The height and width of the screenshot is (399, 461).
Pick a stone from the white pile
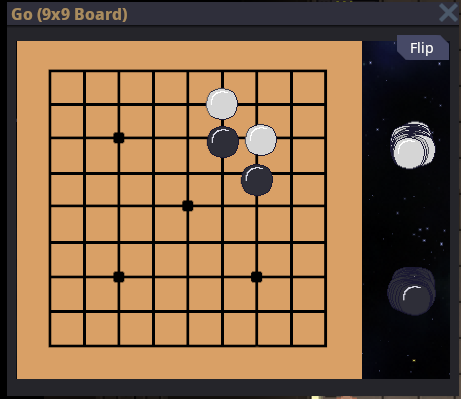[413, 145]
